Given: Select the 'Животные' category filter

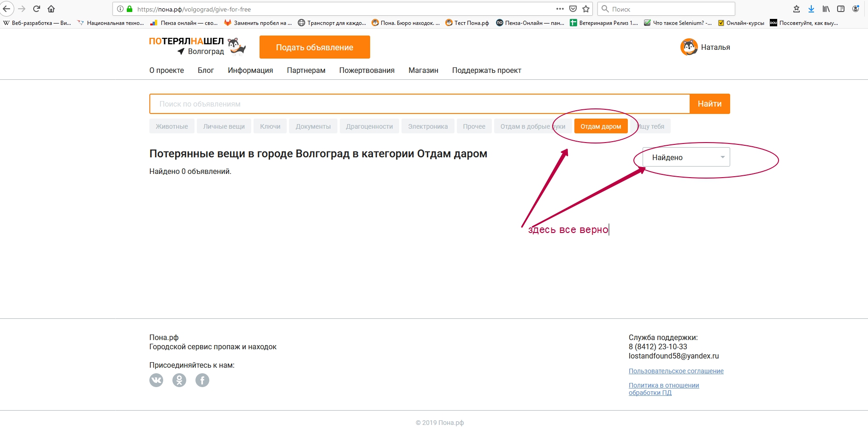Looking at the screenshot, I should (x=171, y=126).
